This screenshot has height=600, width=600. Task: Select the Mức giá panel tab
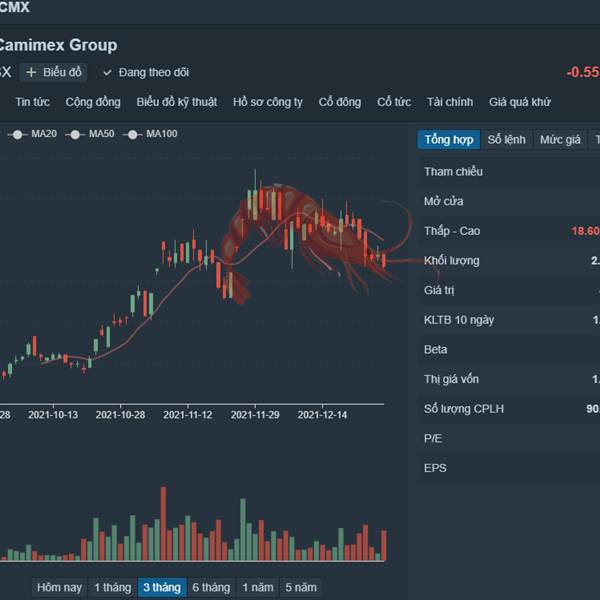click(560, 140)
